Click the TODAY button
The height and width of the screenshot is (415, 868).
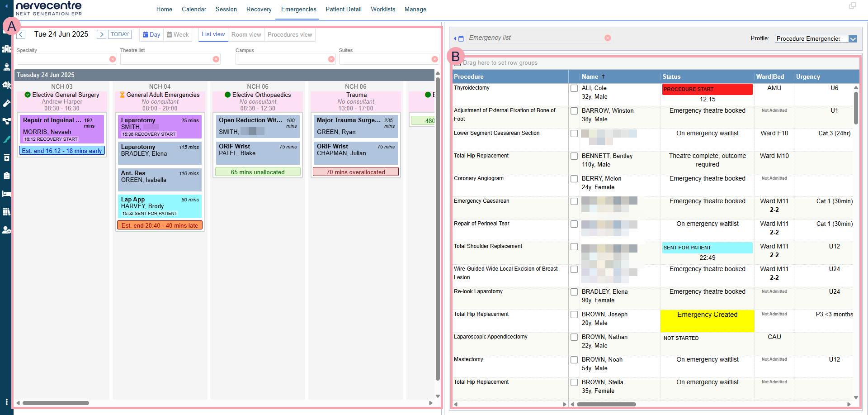point(120,34)
